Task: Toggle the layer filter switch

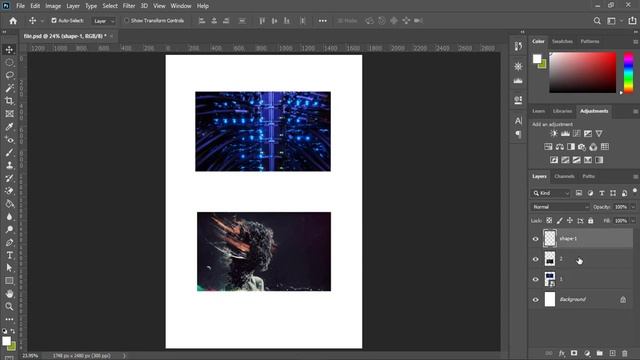Action: 635,191
